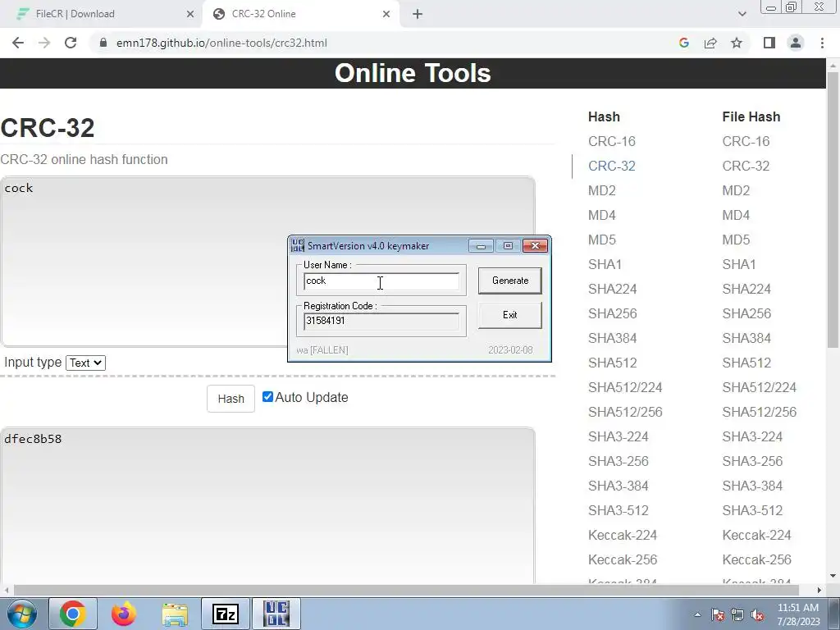Screen dimensions: 840x630
Task: Open MD5 under File Hash
Action: (x=736, y=240)
